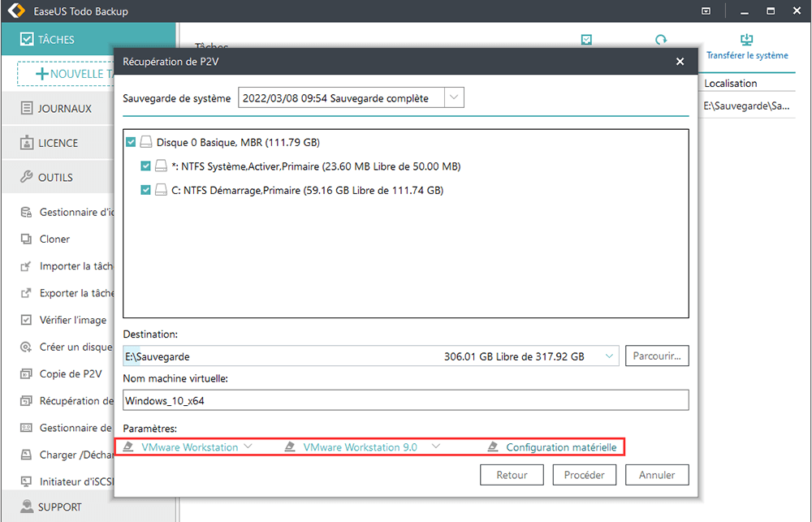Click the Initiateur d'iSCSI icon
This screenshot has height=522, width=812.
click(26, 481)
